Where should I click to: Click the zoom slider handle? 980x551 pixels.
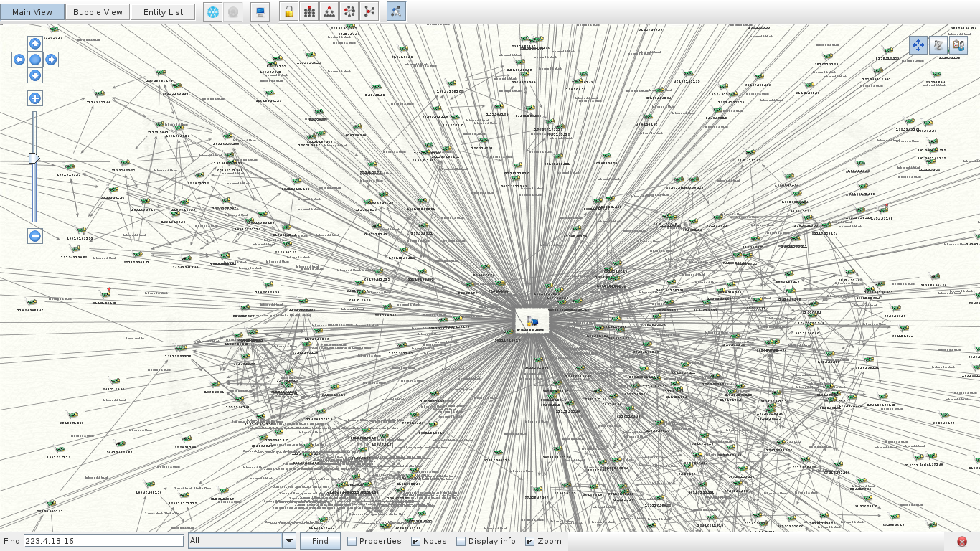pos(34,158)
